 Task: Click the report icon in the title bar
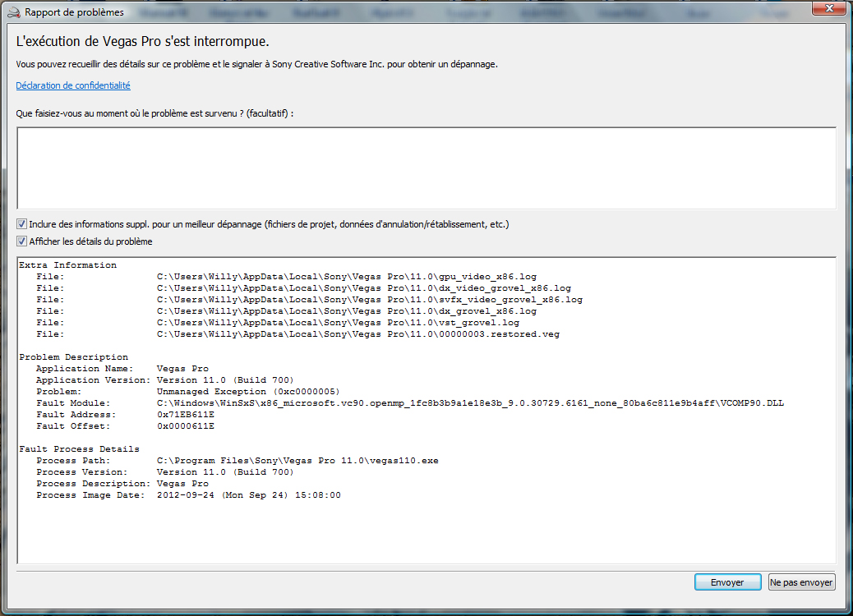point(14,12)
